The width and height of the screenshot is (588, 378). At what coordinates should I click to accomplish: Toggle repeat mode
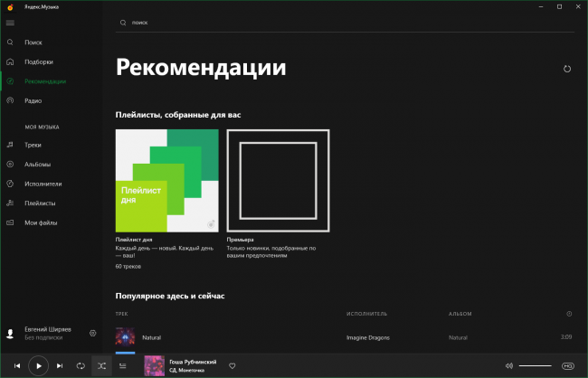click(x=81, y=366)
